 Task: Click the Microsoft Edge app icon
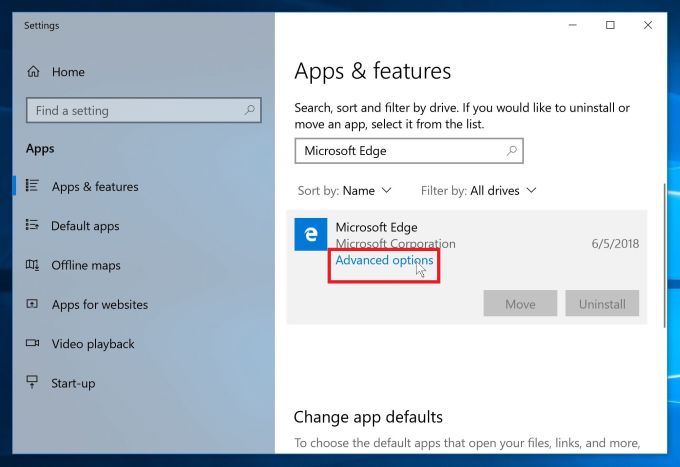[311, 234]
